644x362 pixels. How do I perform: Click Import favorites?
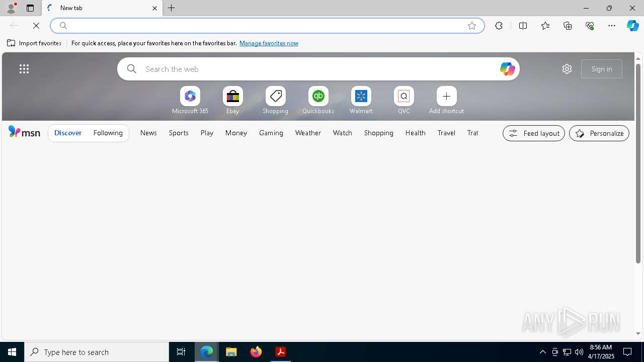pos(34,43)
